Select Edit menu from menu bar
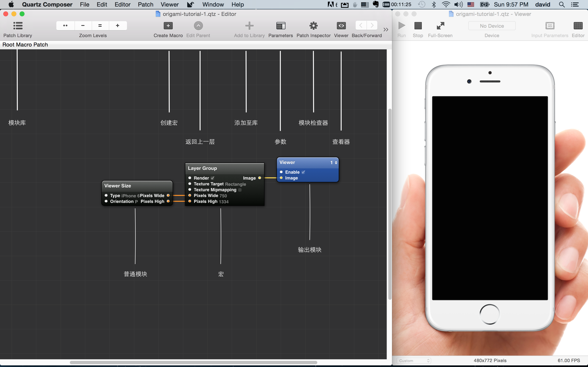The height and width of the screenshot is (367, 588). [101, 5]
